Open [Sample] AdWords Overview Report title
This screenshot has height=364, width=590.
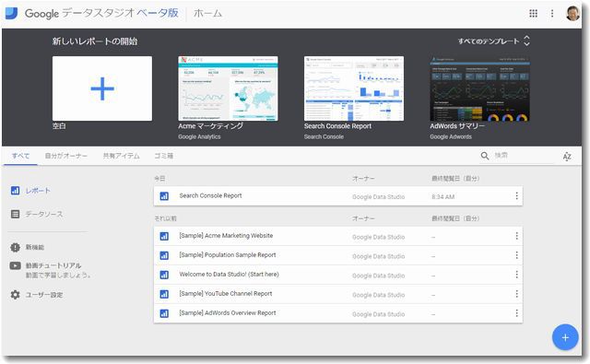click(228, 313)
